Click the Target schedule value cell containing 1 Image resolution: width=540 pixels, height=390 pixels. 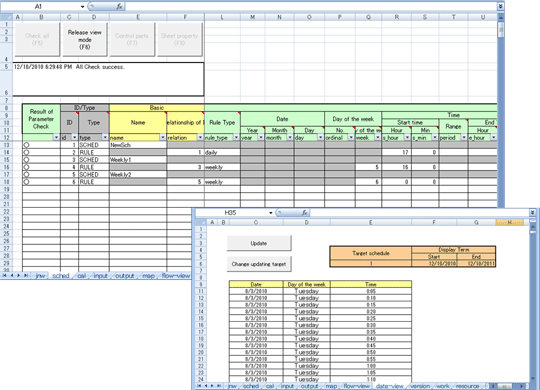click(x=371, y=264)
